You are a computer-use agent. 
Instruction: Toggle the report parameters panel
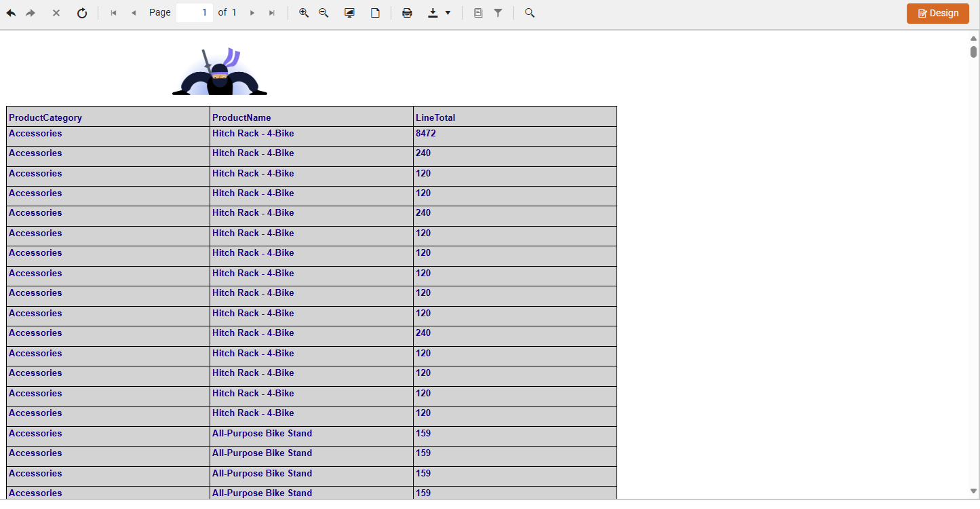click(479, 12)
